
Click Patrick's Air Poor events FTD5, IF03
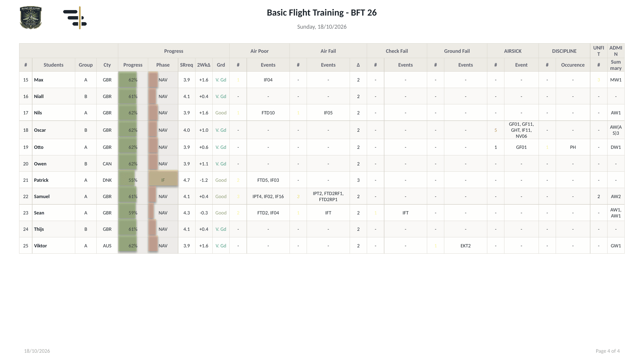click(x=268, y=180)
